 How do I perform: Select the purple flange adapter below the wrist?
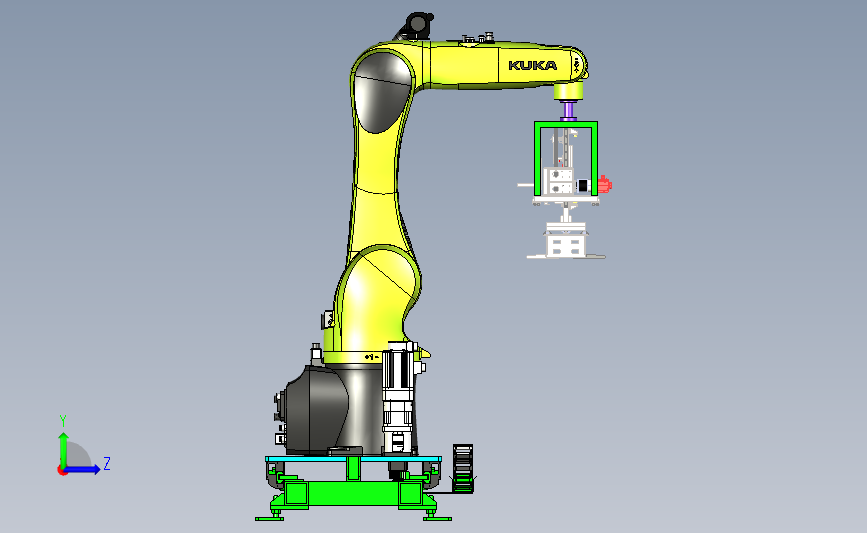(x=568, y=110)
